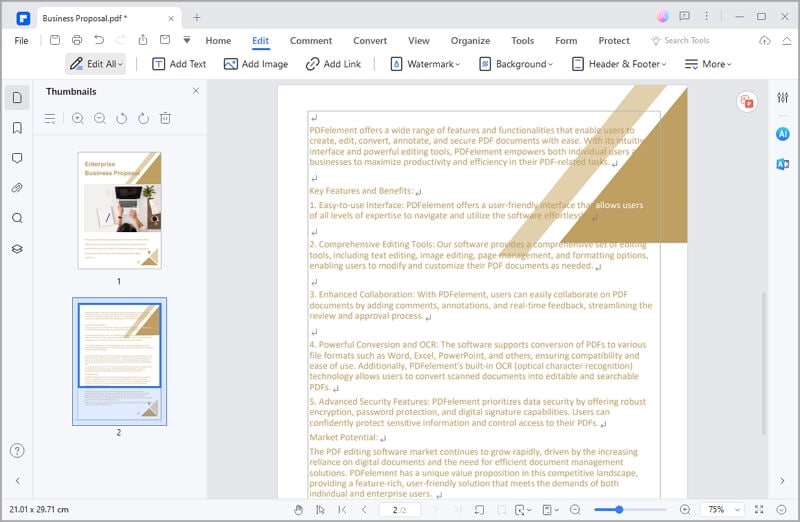This screenshot has width=800, height=522.
Task: Shrink thumbnails with zoom-out icon
Action: tap(99, 118)
